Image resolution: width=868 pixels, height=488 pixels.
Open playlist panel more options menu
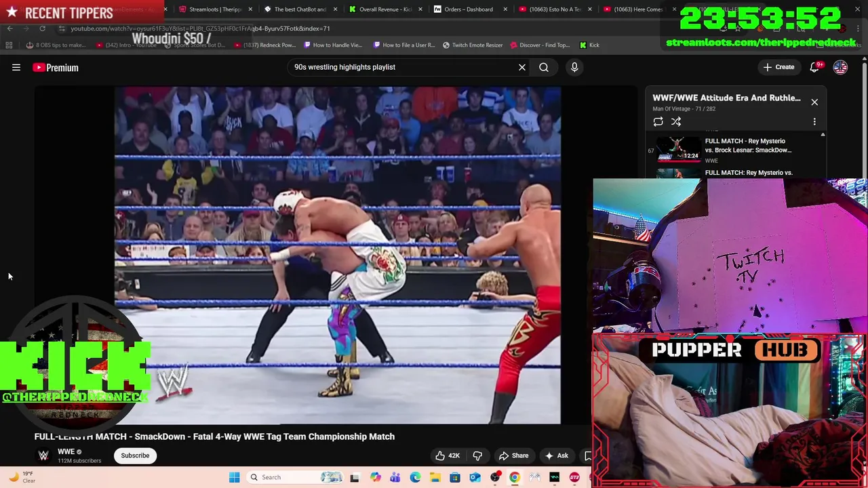click(814, 121)
